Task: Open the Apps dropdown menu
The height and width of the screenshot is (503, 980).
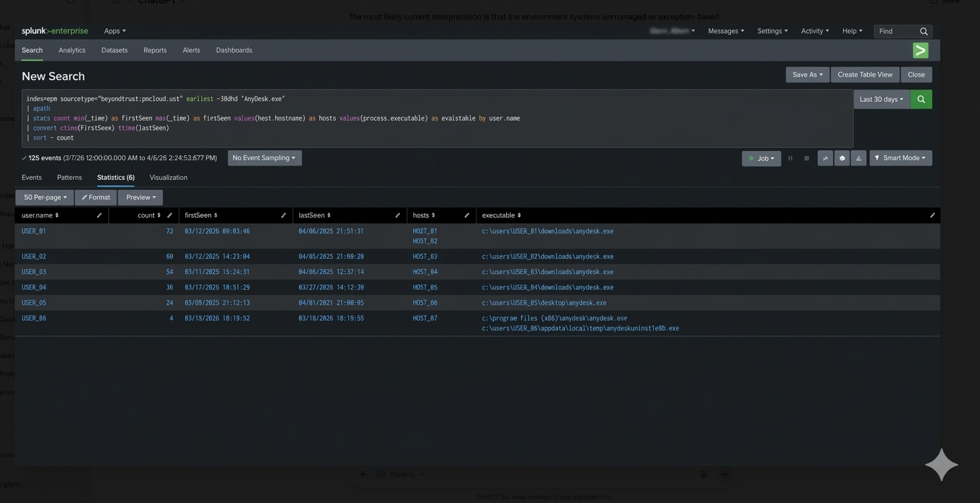Action: 115,31
